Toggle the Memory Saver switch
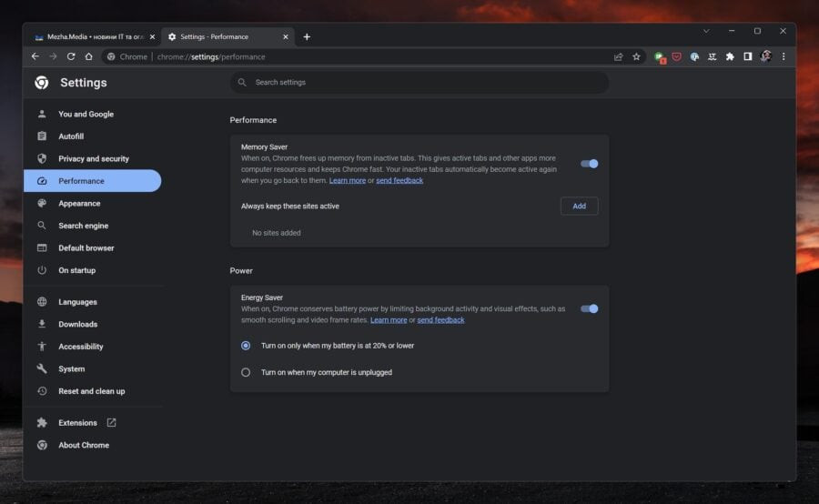Screen dimensions: 819x504 [589, 164]
